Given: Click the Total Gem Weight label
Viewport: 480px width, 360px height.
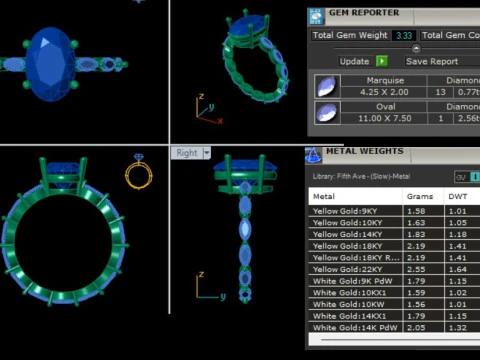Looking at the screenshot, I should pos(350,35).
